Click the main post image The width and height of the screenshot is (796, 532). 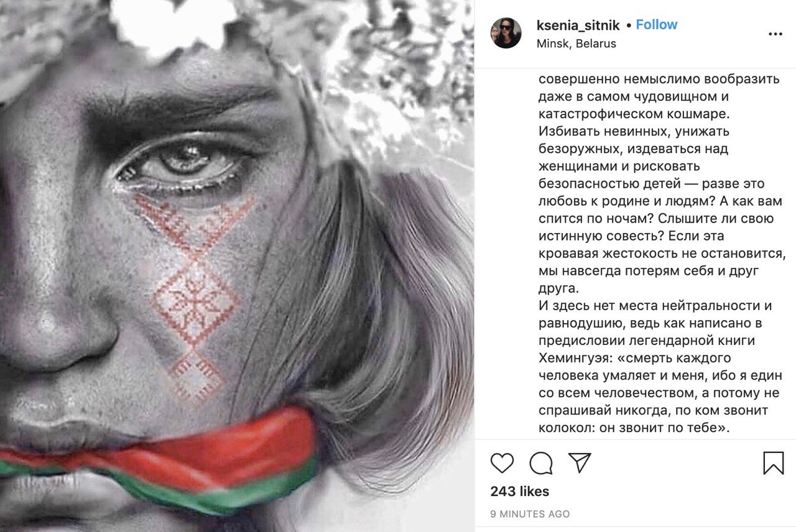click(x=237, y=266)
